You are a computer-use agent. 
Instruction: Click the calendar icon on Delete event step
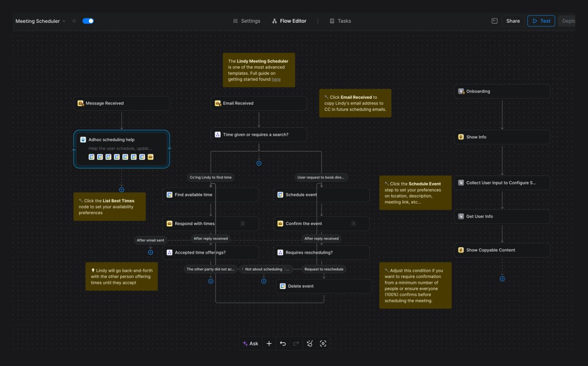(283, 286)
